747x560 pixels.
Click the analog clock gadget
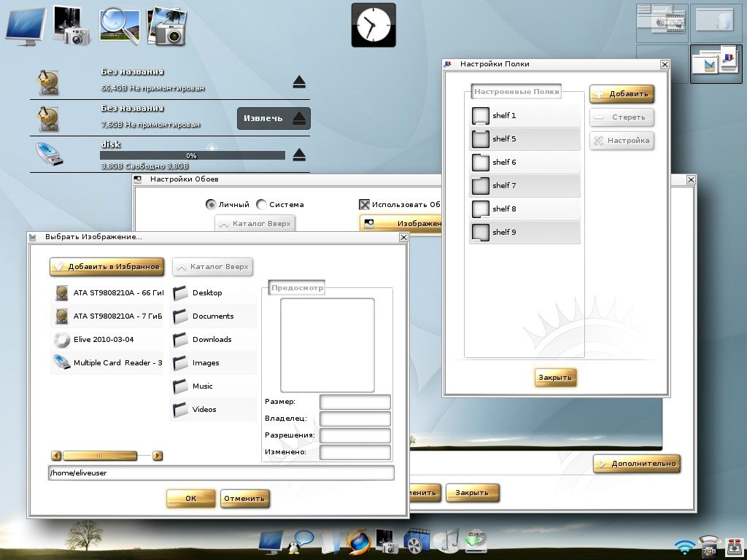coord(373,26)
